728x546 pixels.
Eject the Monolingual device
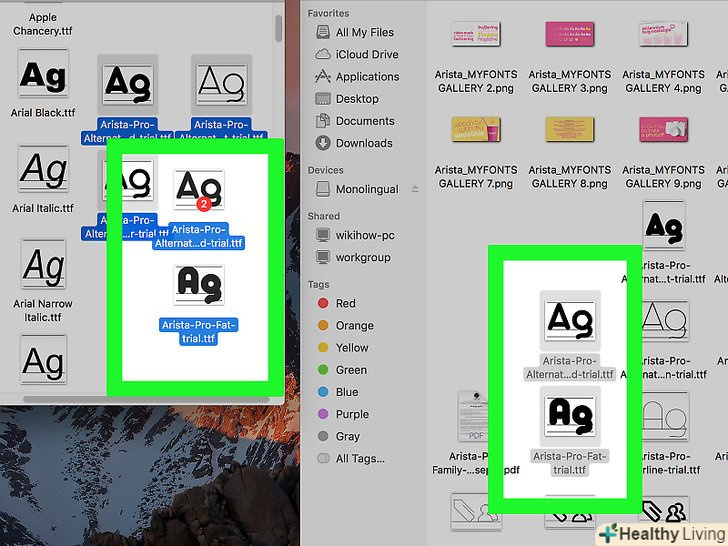pos(415,188)
